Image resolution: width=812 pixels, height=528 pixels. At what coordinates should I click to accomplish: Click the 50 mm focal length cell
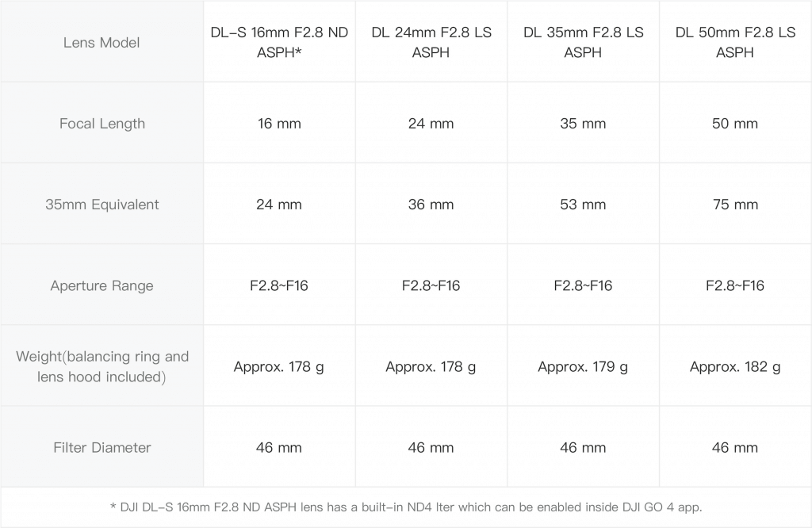[x=735, y=124]
